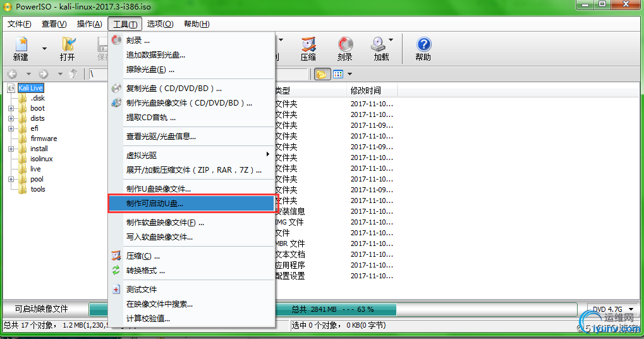Select the firmware folder in tree
The height and width of the screenshot is (339, 644).
[44, 139]
